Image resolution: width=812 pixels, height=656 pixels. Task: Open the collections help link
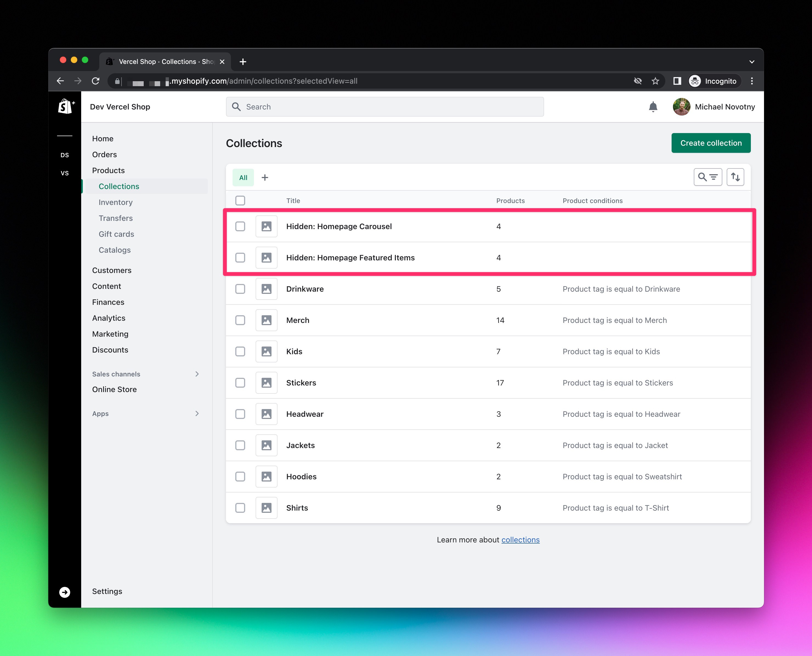coord(520,540)
